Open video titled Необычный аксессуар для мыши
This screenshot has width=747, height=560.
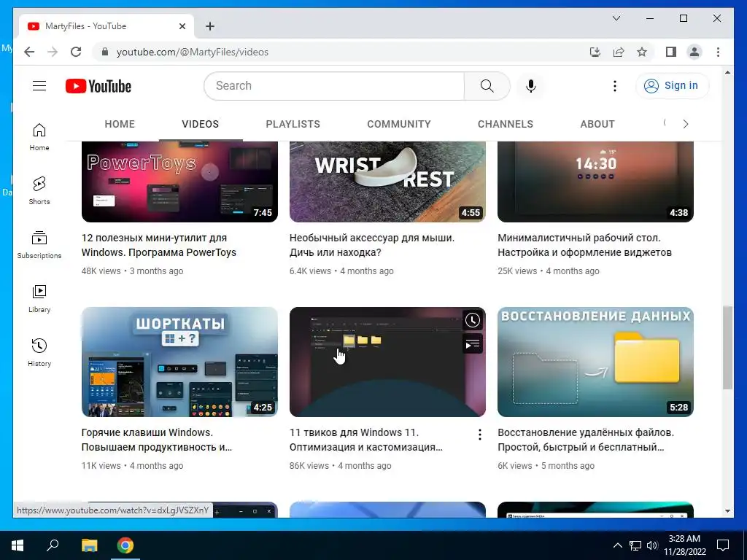pos(371,245)
